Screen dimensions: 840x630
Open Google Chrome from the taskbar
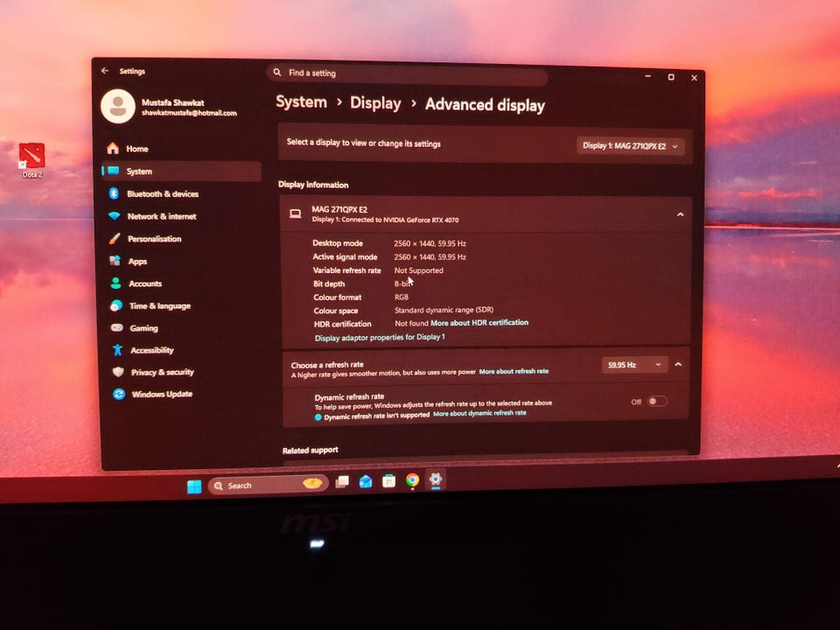412,480
